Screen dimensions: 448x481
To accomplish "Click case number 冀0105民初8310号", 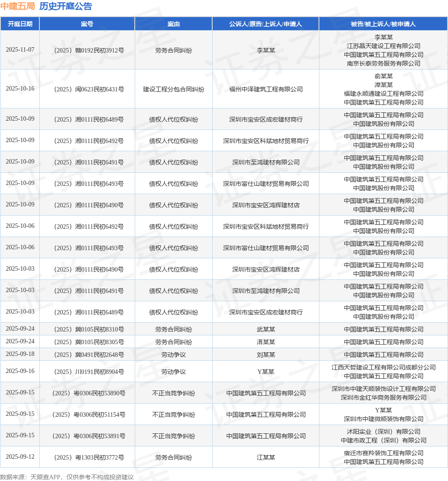I will (x=89, y=329).
